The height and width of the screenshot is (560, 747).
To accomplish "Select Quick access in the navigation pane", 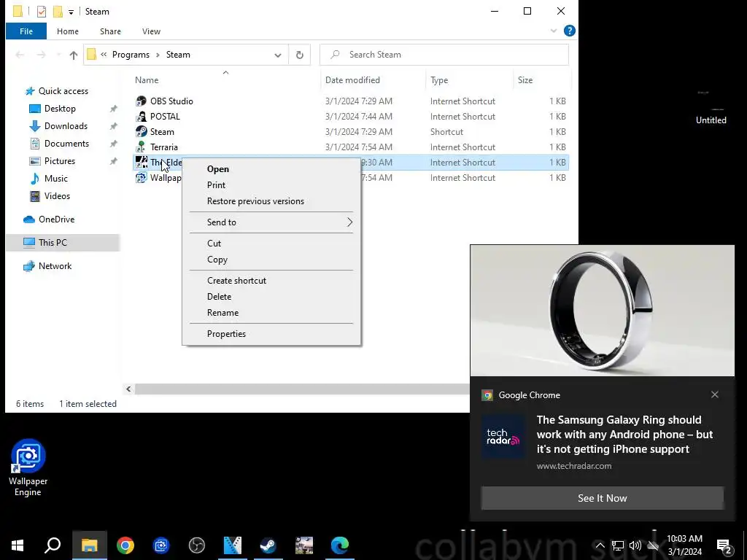I will [x=63, y=91].
